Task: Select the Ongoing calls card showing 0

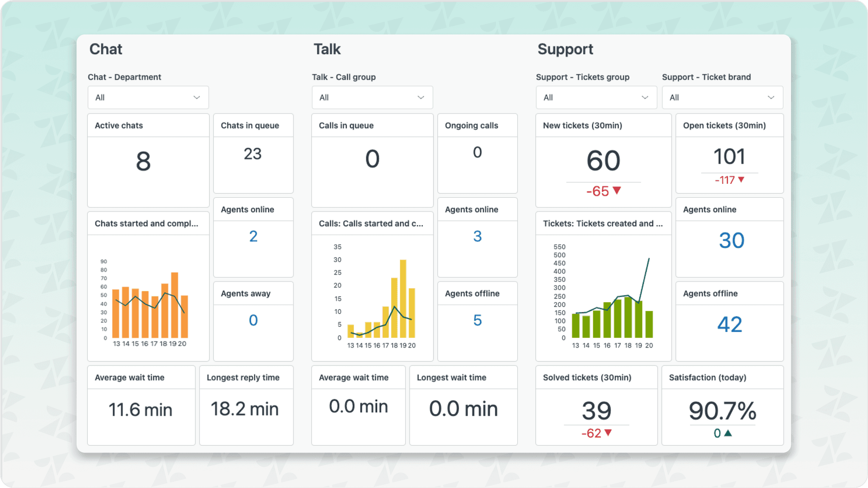Action: [476, 152]
